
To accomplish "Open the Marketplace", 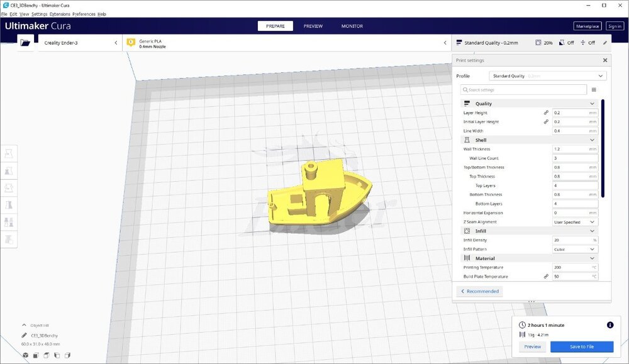I will click(x=587, y=26).
